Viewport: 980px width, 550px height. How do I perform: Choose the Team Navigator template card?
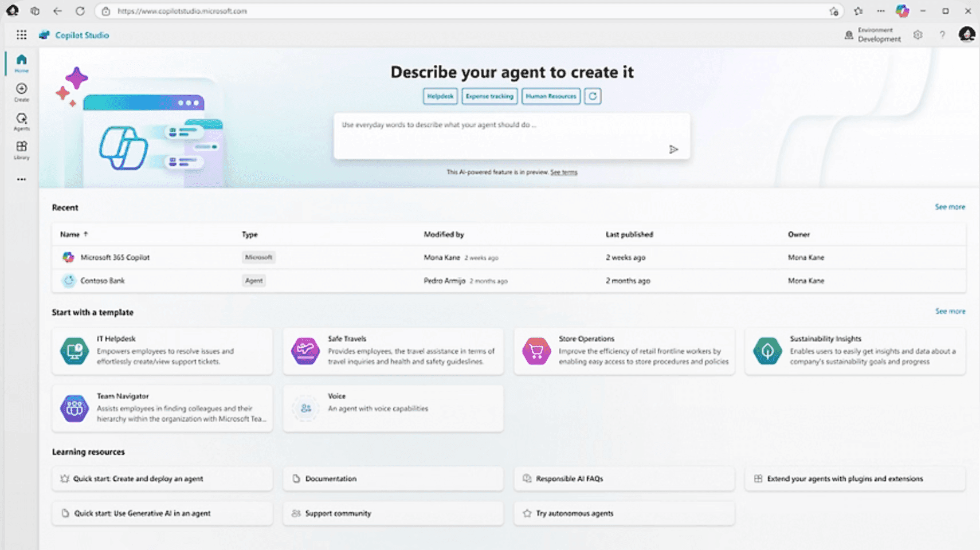162,408
